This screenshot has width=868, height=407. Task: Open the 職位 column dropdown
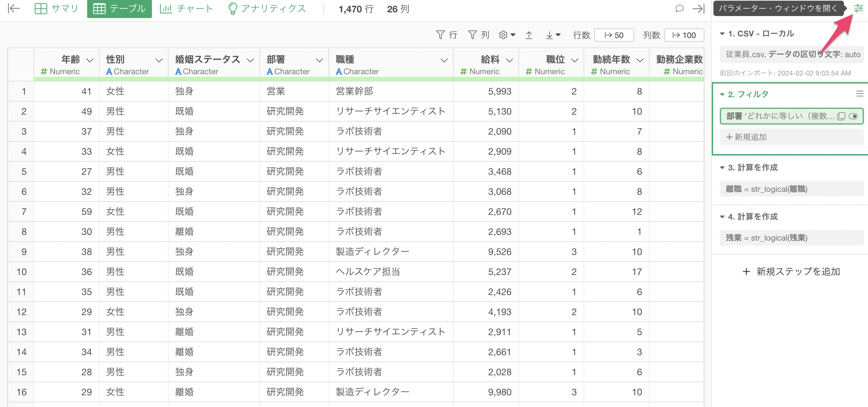coord(575,60)
